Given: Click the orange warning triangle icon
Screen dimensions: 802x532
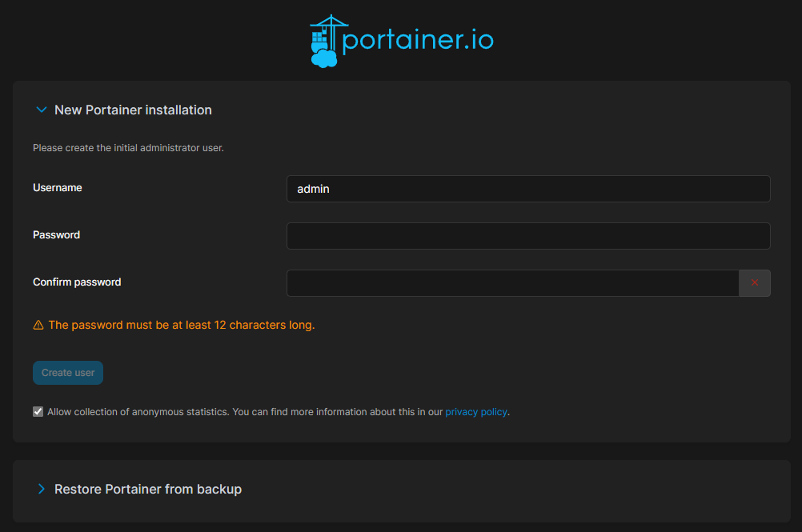Looking at the screenshot, I should 38,326.
